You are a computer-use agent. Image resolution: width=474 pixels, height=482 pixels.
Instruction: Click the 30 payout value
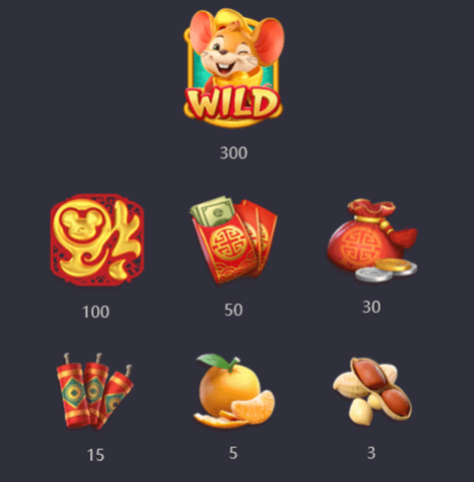point(372,307)
